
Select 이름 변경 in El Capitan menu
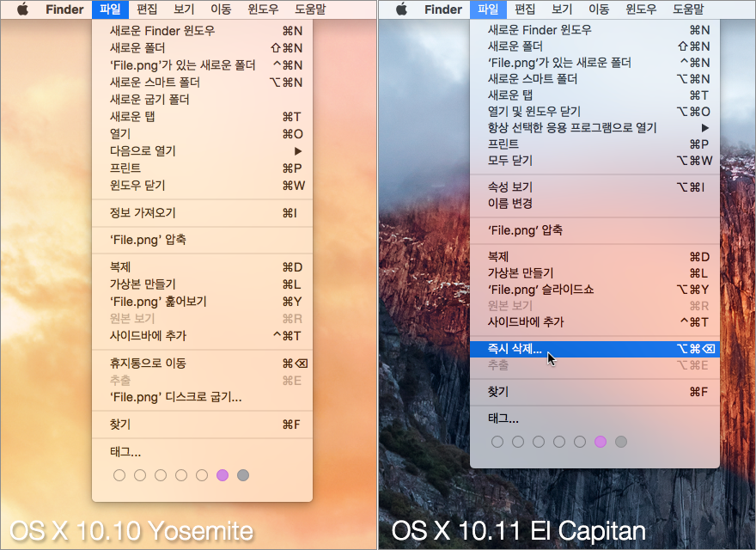pyautogui.click(x=595, y=203)
